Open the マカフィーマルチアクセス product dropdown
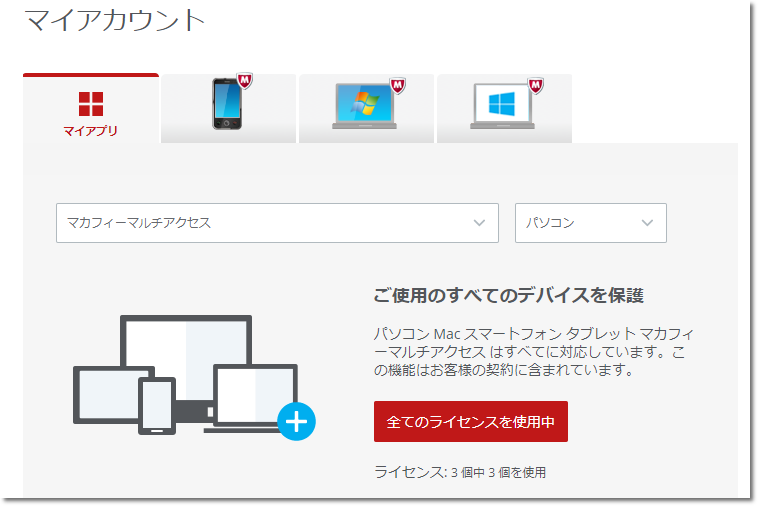 pos(277,223)
